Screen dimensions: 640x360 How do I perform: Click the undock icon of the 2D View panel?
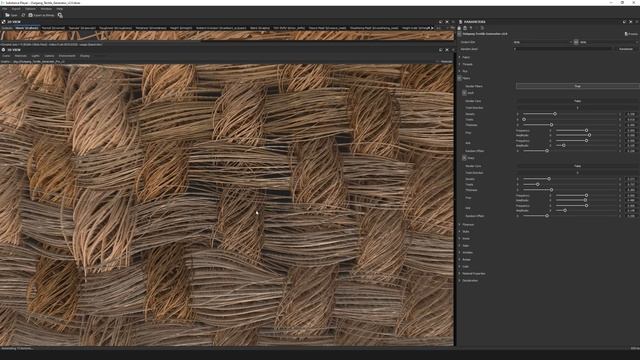(441, 22)
